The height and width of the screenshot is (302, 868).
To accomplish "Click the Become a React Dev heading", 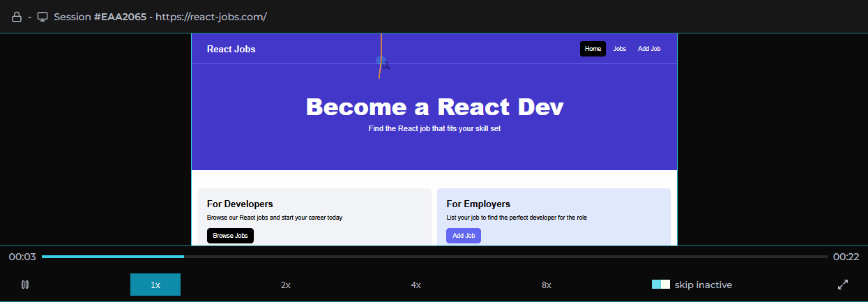I will (434, 107).
